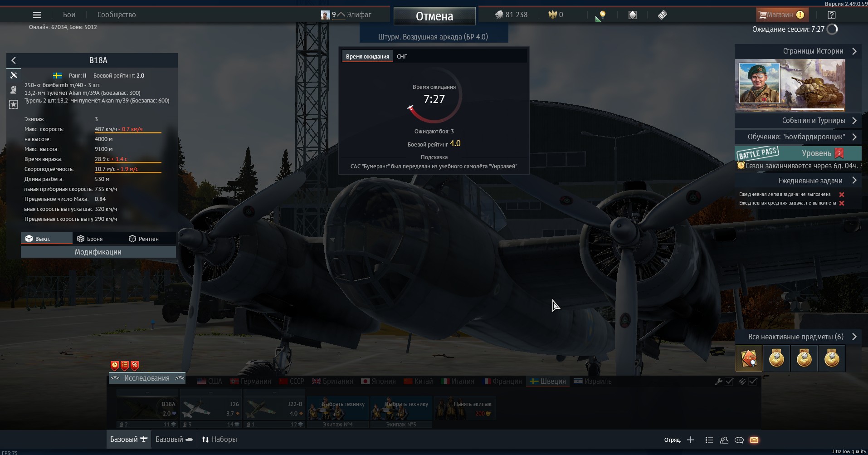The height and width of the screenshot is (455, 868).
Task: Switch to Время ожидания tab
Action: pyautogui.click(x=367, y=57)
